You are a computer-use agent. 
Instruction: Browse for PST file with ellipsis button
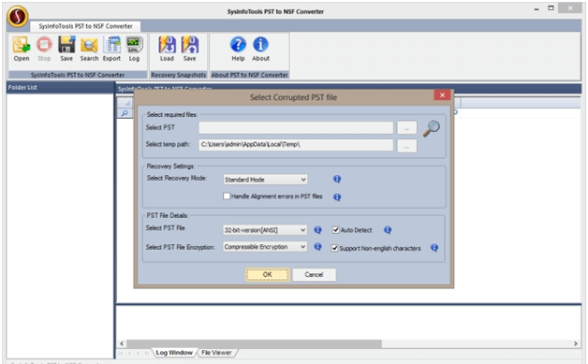click(x=407, y=128)
